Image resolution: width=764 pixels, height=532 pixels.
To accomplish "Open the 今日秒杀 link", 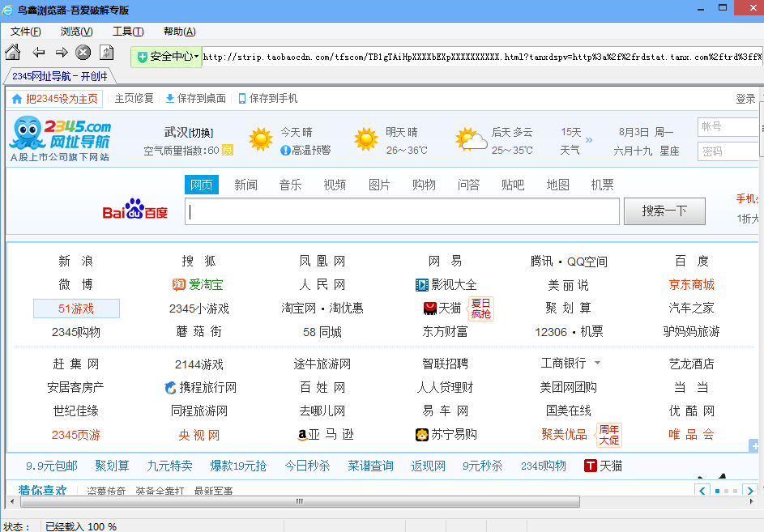I will pyautogui.click(x=307, y=466).
